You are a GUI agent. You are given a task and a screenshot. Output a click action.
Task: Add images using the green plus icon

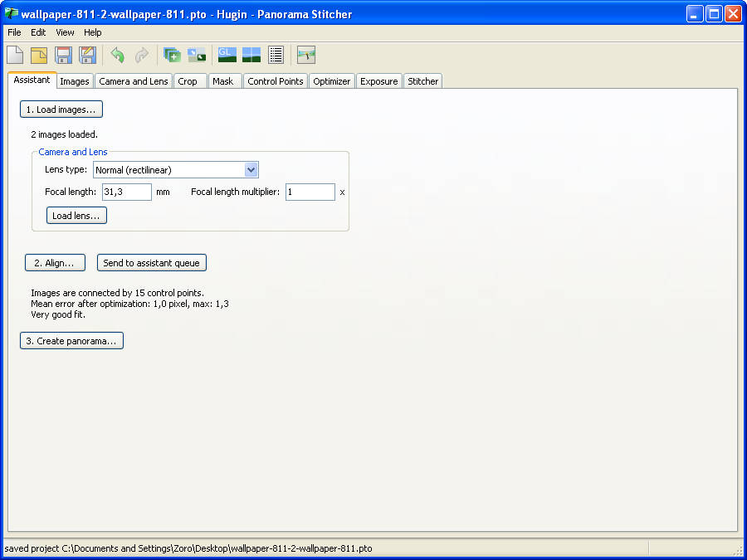click(172, 55)
